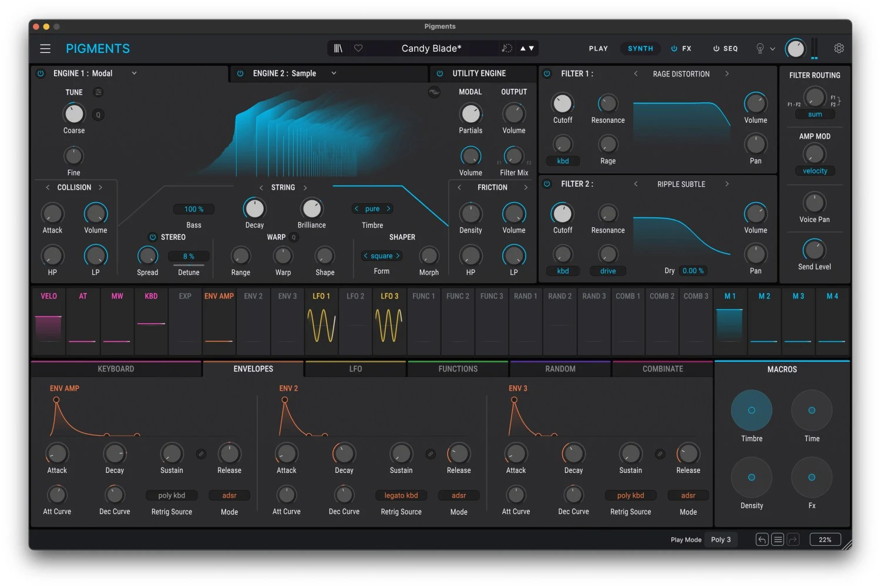The image size is (881, 588).
Task: Open the hamburger main menu
Action: pos(45,49)
